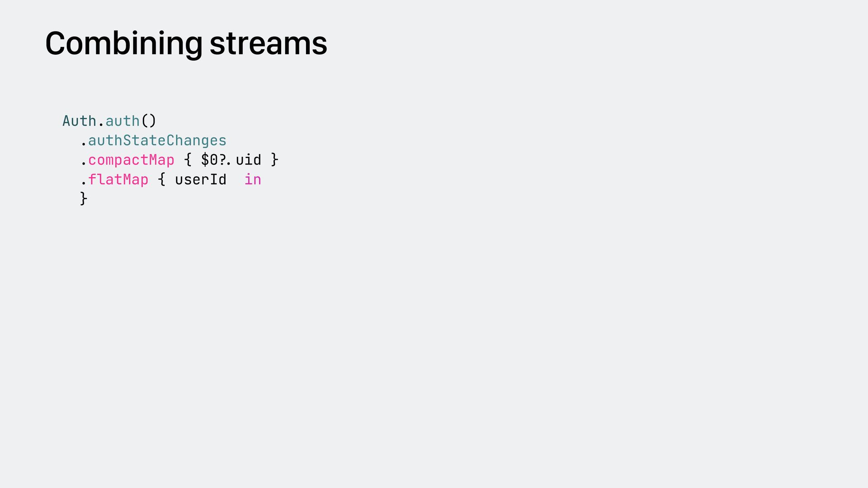Click the word "Combining" in the heading
The image size is (868, 488).
point(123,44)
